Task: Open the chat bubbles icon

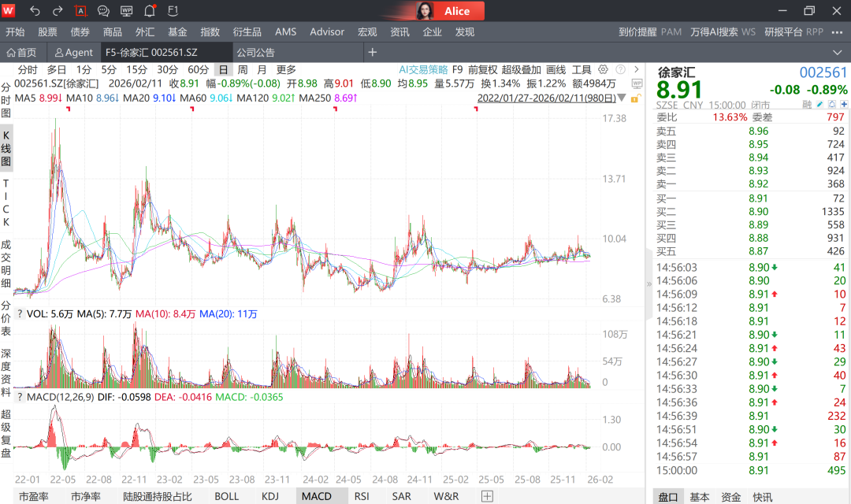Action: point(103,11)
